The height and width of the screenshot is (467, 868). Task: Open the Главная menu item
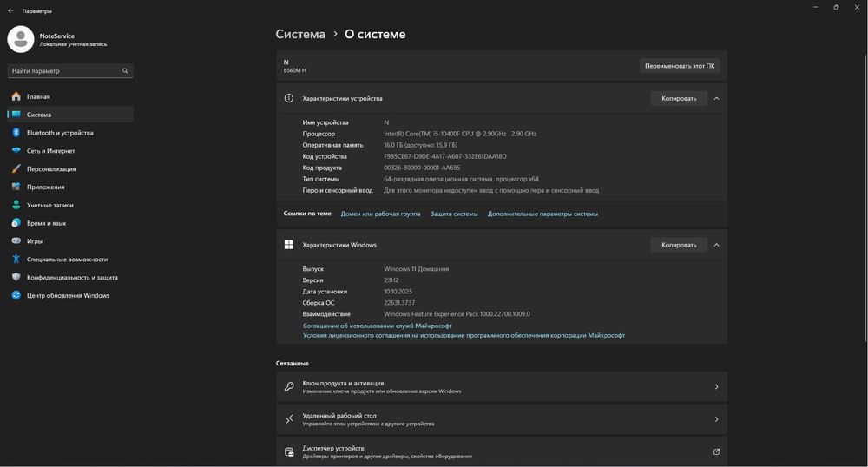point(70,96)
